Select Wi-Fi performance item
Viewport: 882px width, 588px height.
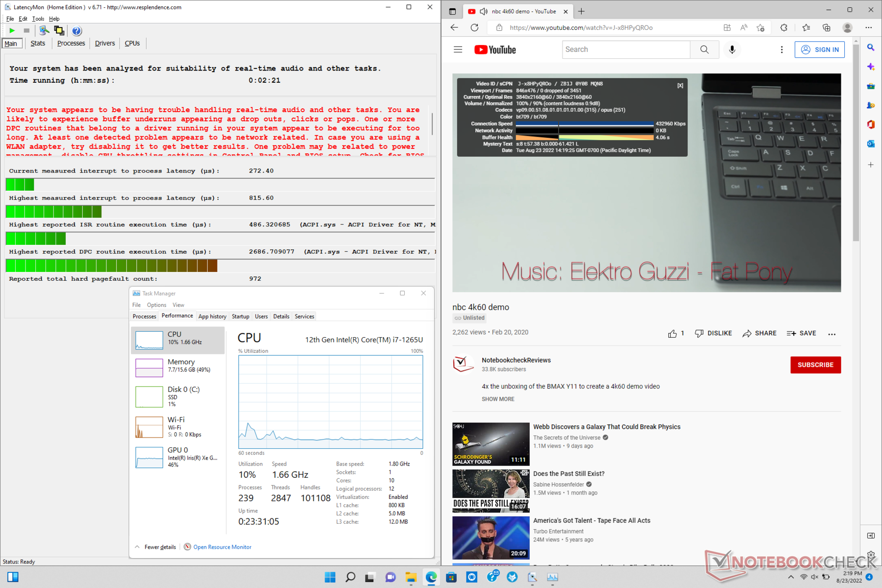tap(178, 426)
